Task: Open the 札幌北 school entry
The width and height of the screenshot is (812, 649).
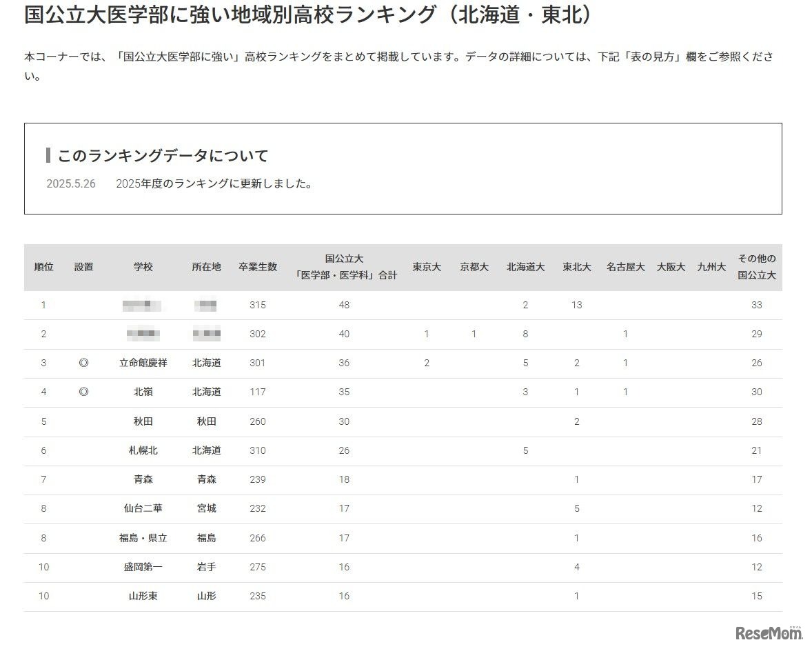Action: click(x=144, y=450)
